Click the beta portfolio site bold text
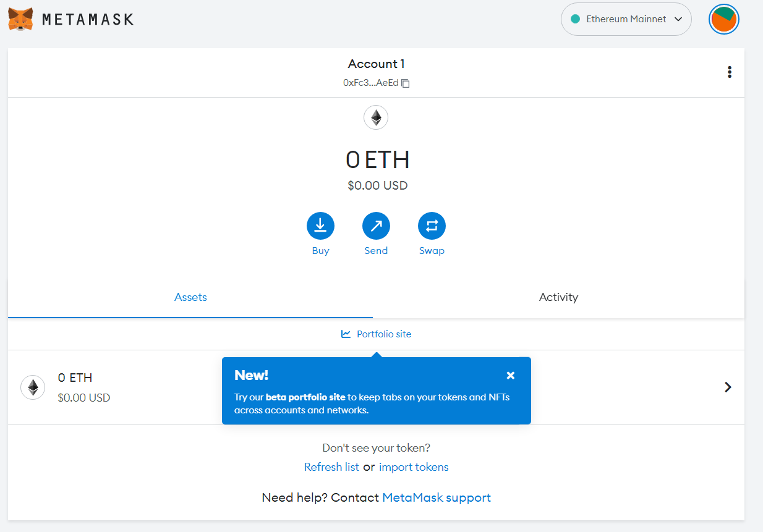 [x=305, y=397]
